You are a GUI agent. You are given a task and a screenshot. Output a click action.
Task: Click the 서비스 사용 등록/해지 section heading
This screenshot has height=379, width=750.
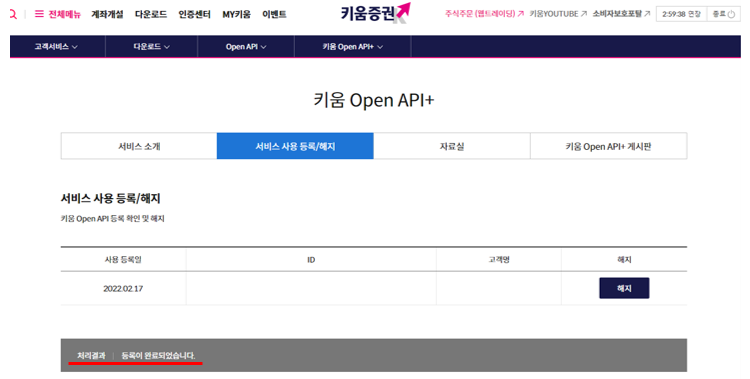pos(110,198)
